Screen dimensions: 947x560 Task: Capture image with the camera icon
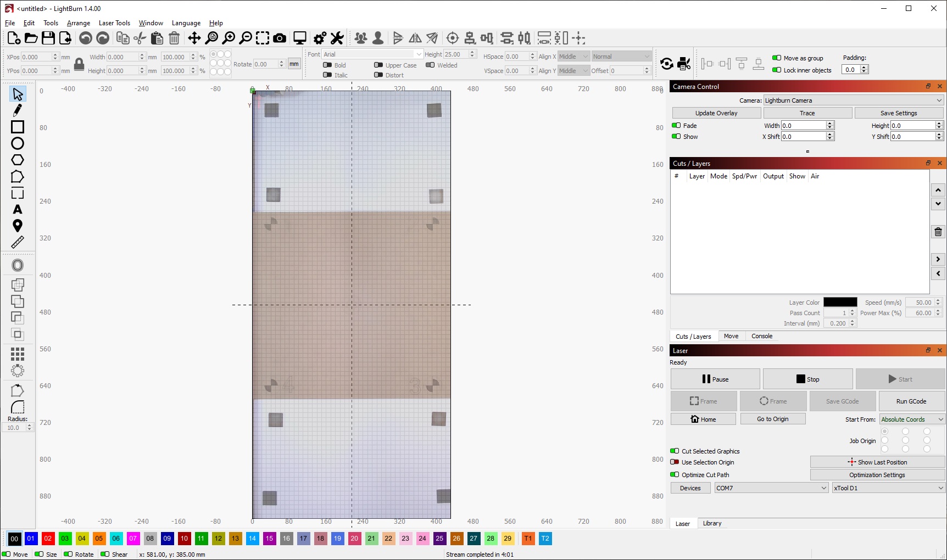click(280, 38)
